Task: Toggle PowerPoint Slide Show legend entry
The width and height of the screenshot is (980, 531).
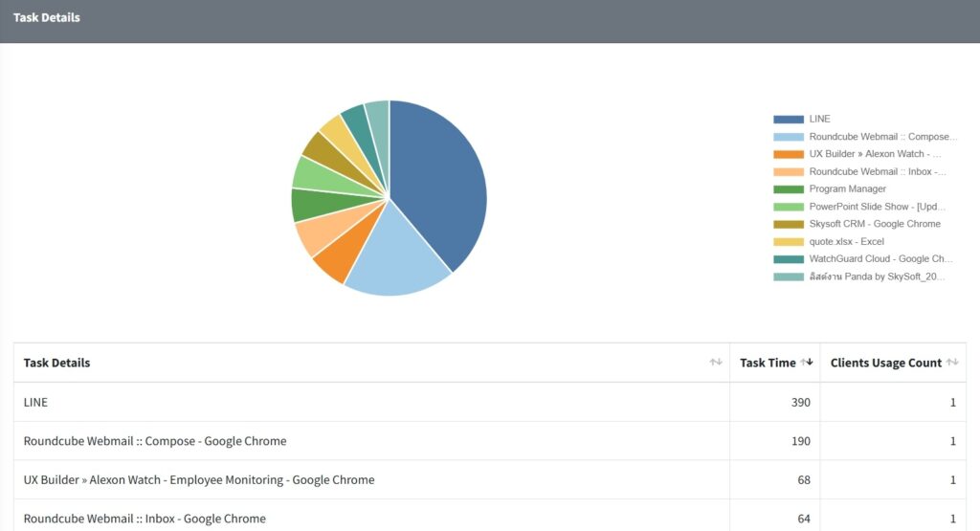Action: coord(859,207)
